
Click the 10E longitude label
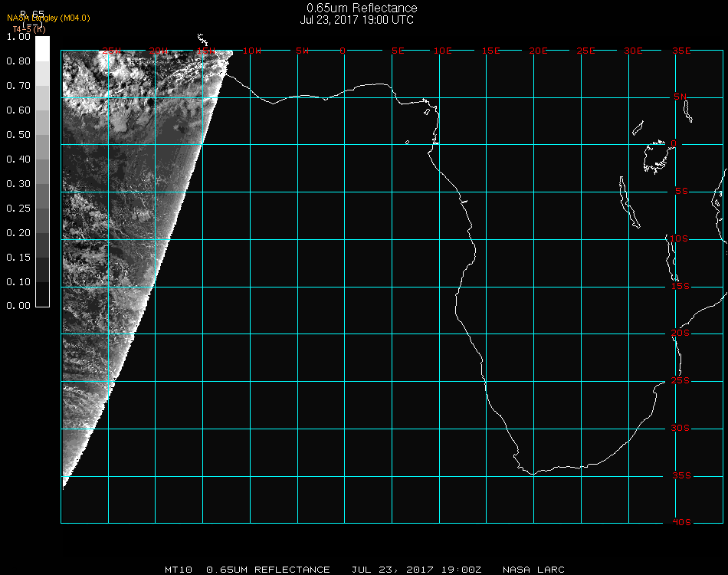443,51
